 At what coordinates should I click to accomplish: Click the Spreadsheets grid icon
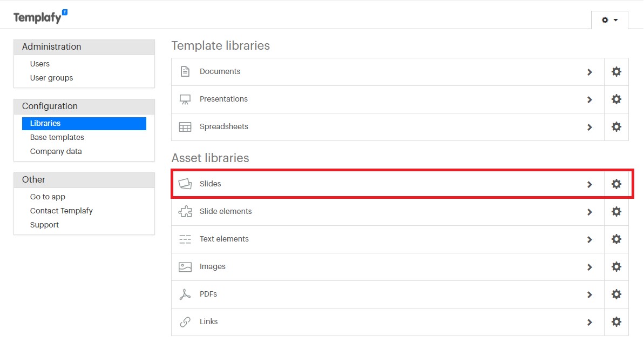(185, 126)
